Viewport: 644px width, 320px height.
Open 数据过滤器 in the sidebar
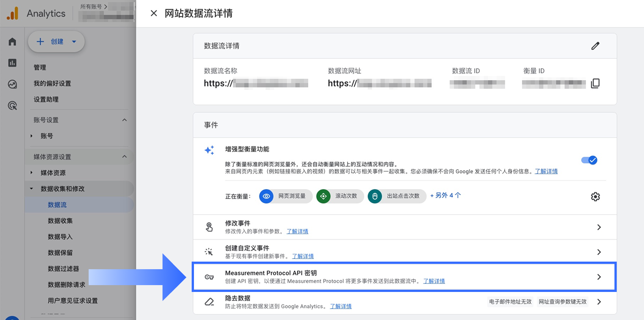63,268
